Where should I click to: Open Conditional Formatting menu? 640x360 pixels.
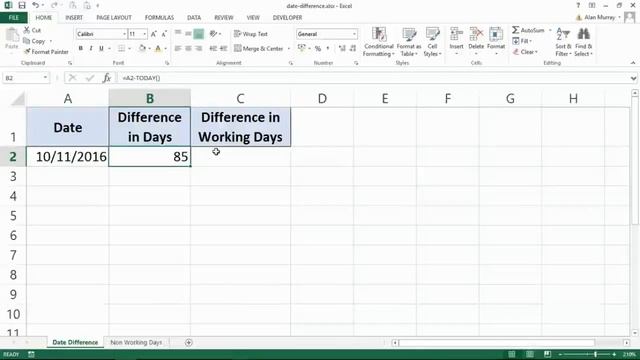coord(379,42)
